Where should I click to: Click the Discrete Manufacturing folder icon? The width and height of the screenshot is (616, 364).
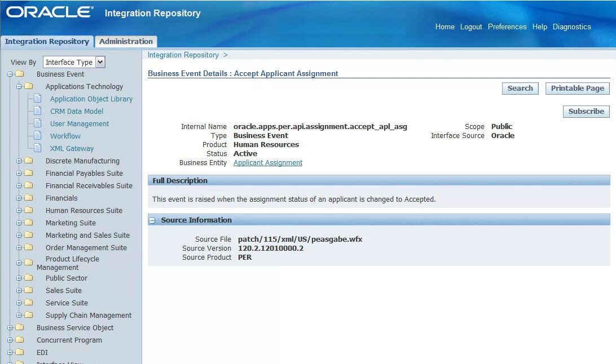click(29, 161)
